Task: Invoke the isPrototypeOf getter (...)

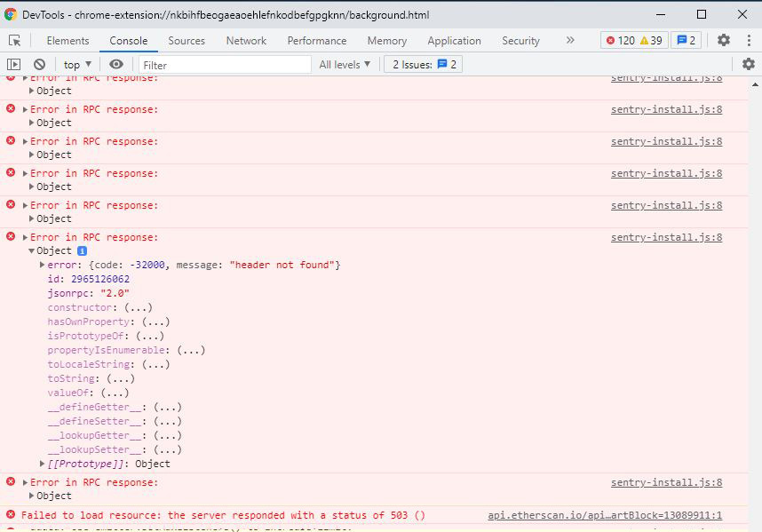Action: pos(150,336)
